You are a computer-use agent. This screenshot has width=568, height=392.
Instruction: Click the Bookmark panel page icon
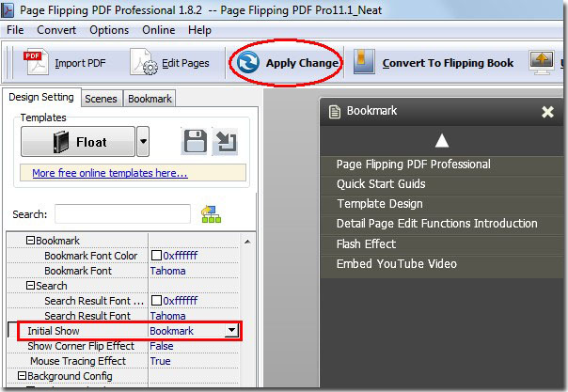tap(335, 112)
